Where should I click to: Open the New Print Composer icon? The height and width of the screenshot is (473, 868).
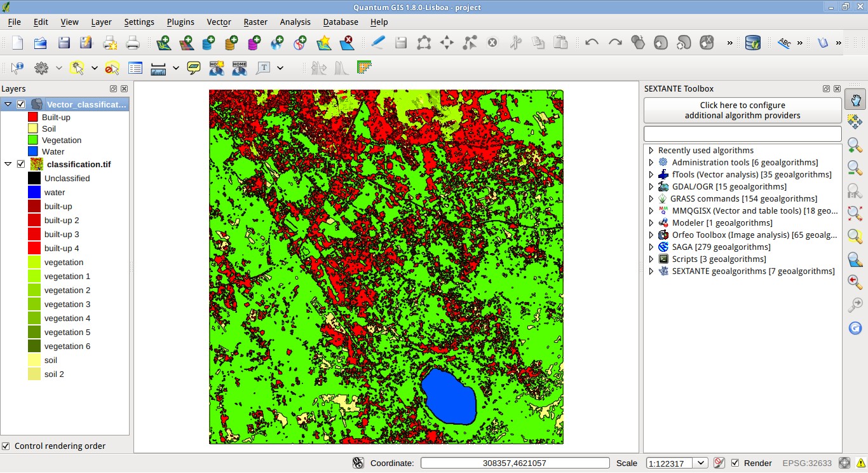coord(110,43)
